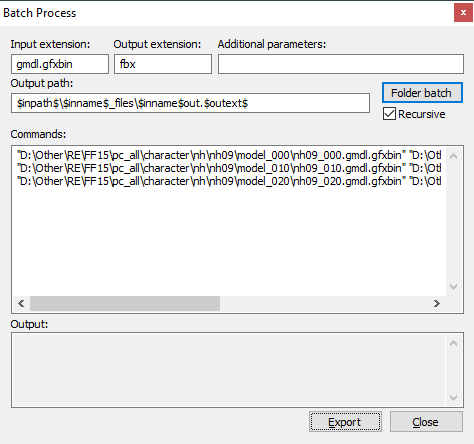Focus the Input extension field

point(60,64)
